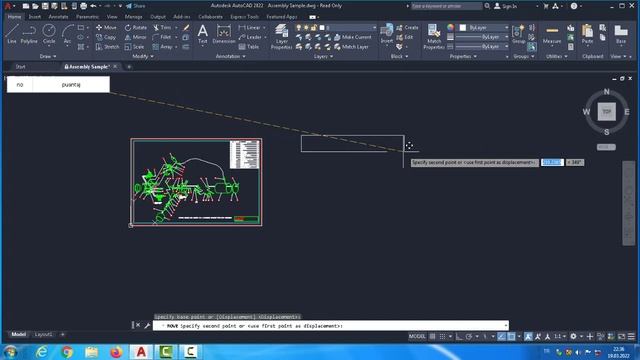Click Create block button
The image size is (640, 360).
[407, 27]
